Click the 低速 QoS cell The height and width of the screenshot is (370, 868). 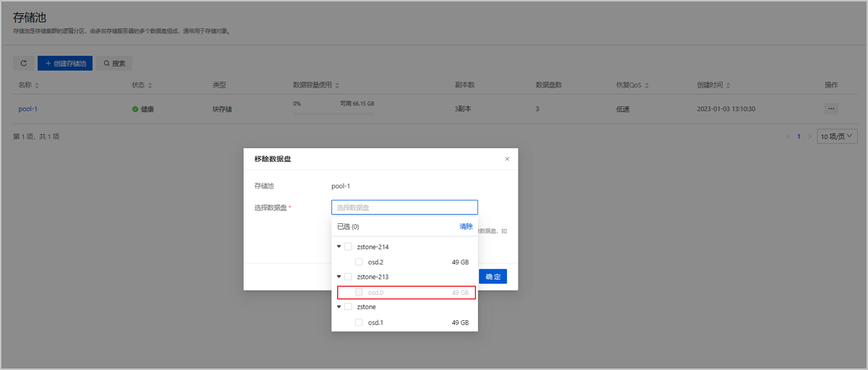tap(623, 109)
